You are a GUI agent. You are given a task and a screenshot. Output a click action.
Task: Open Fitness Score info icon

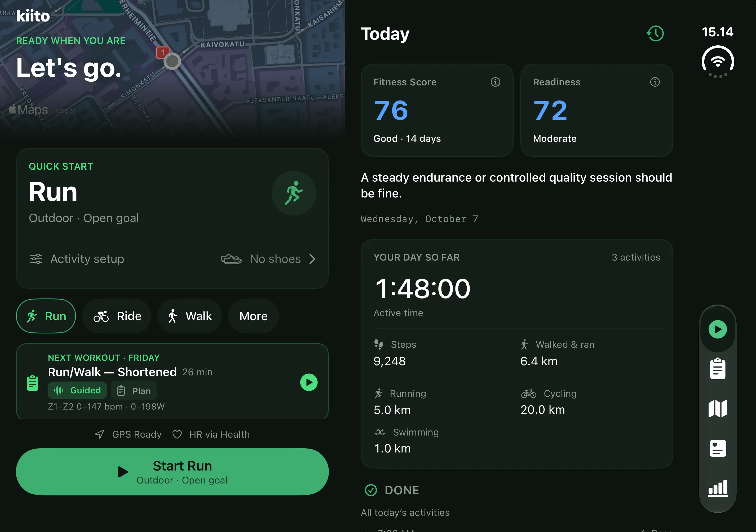495,82
